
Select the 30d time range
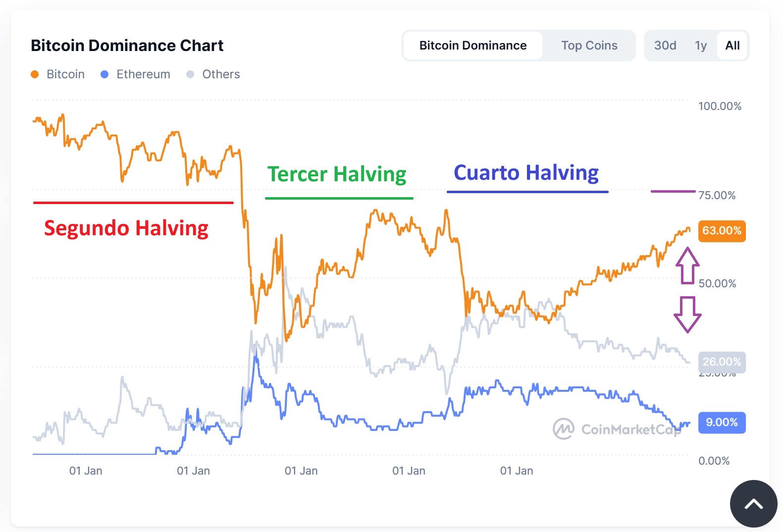coord(665,46)
